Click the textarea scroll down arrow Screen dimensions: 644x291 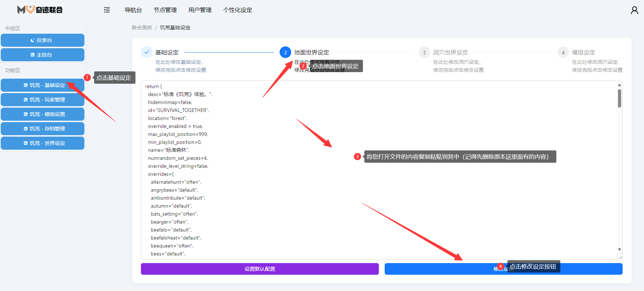(x=619, y=249)
